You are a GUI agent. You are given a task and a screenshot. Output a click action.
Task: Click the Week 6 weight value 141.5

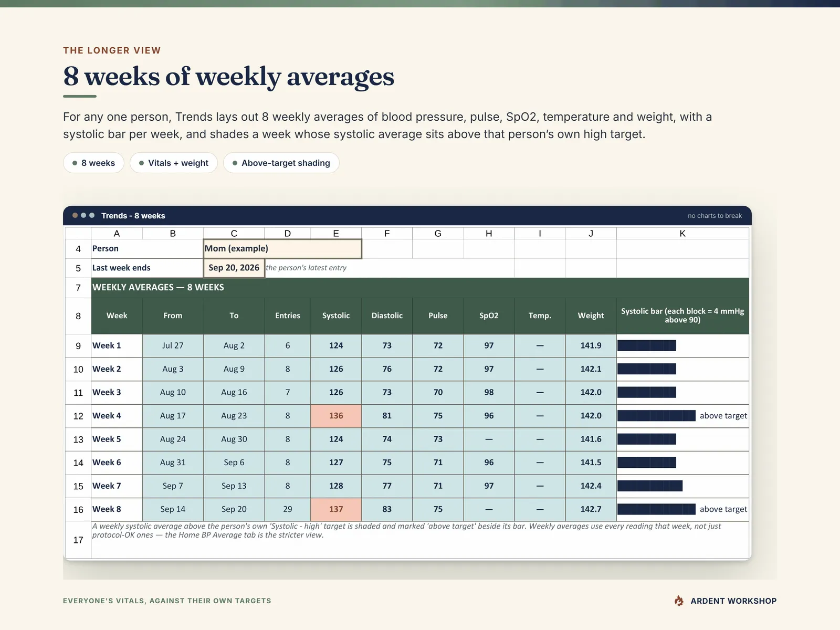591,463
